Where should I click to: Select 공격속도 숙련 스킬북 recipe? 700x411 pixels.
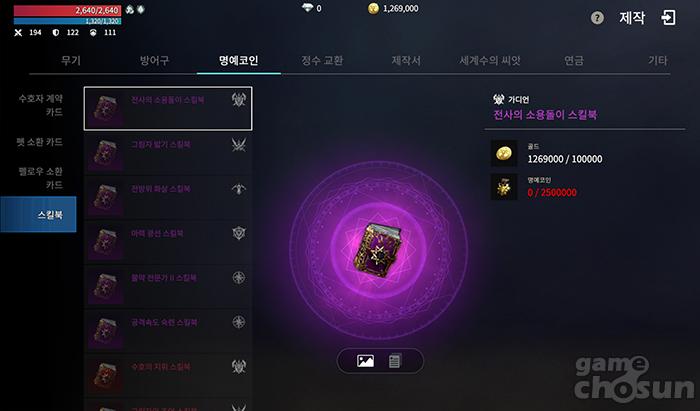168,331
